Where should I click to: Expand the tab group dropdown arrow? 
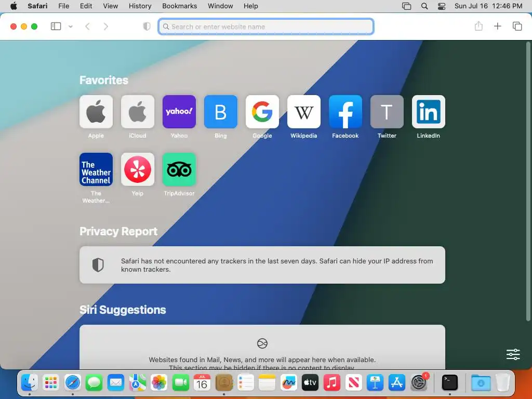click(71, 26)
